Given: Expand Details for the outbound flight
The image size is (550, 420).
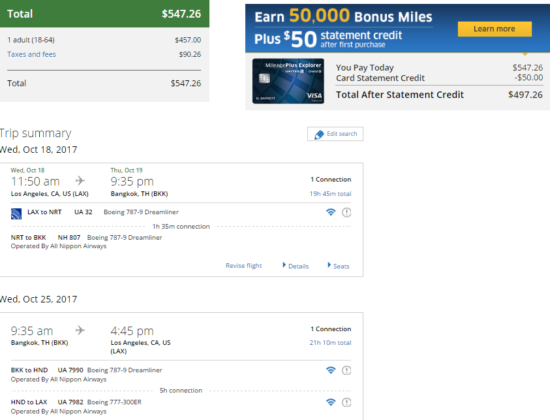Looking at the screenshot, I should [295, 266].
